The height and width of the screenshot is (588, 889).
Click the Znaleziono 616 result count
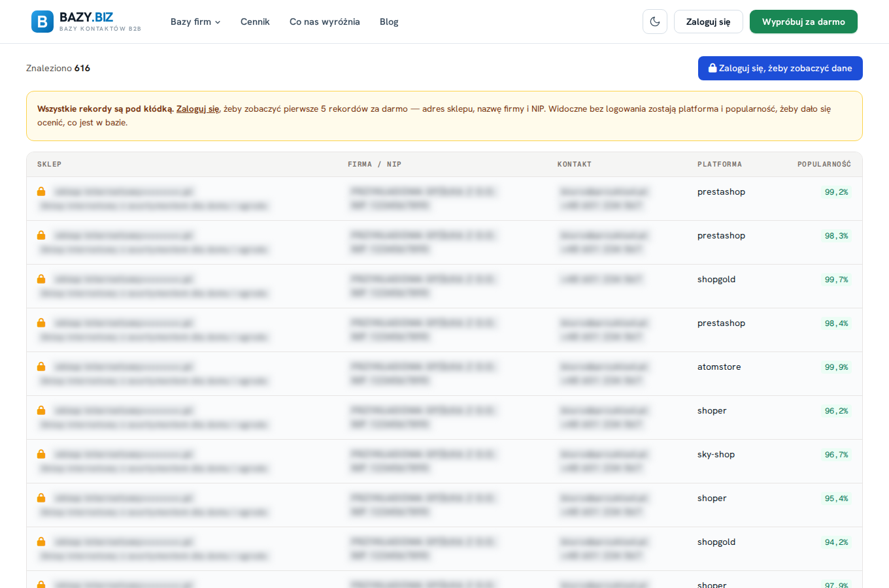[58, 68]
